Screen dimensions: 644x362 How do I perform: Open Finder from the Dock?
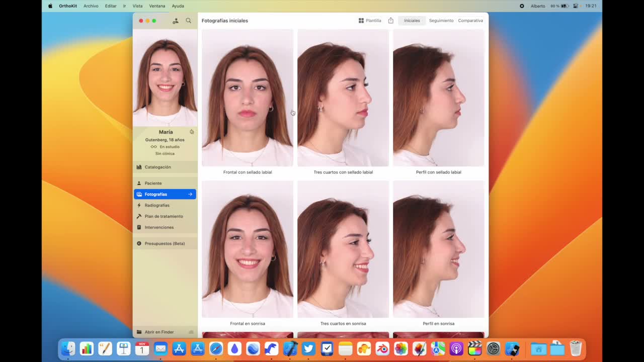coord(68,348)
